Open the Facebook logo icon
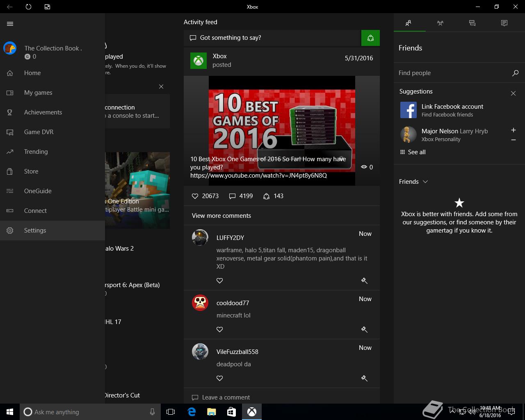Viewport: 525px width, 420px height. (408, 110)
